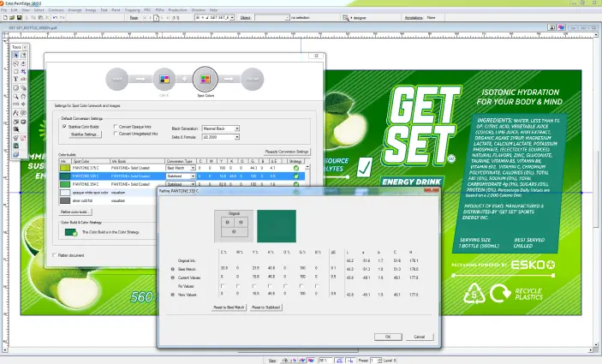Open the Edit menu
Viewport: 602px width, 364px height.
tap(15, 10)
